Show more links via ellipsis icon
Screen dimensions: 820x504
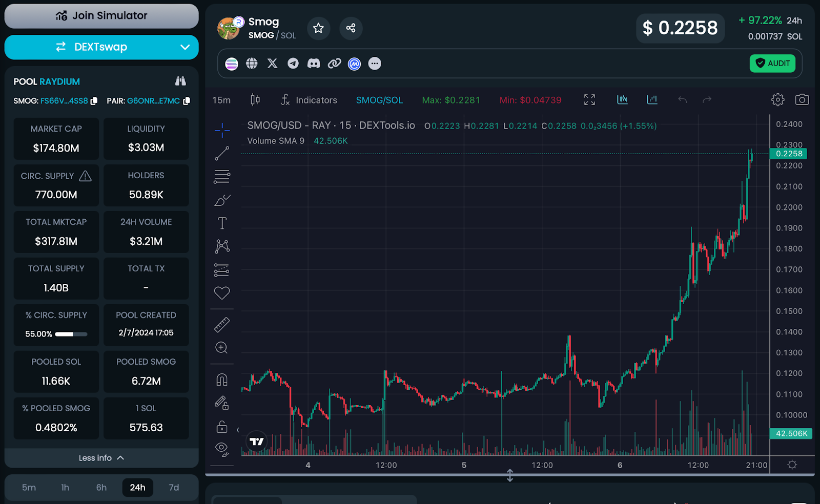(x=375, y=64)
